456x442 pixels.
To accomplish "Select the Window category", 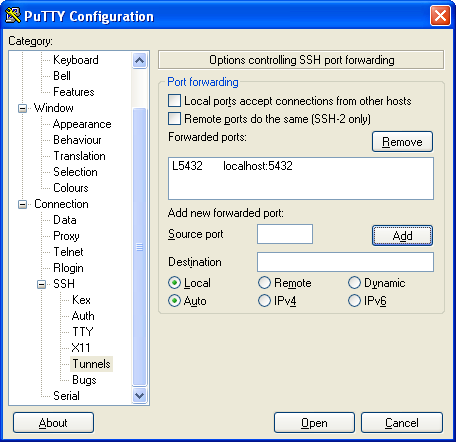I will (54, 108).
